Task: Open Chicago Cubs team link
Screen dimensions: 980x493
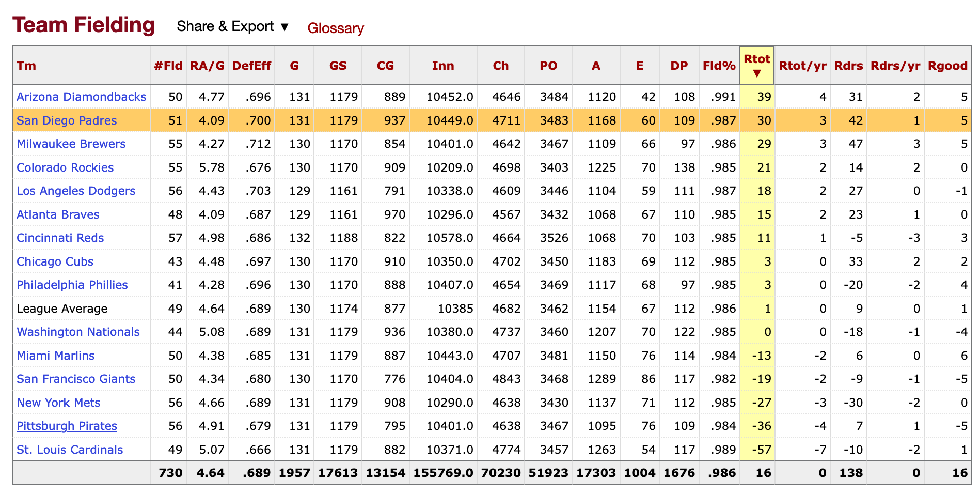Action: click(x=55, y=261)
